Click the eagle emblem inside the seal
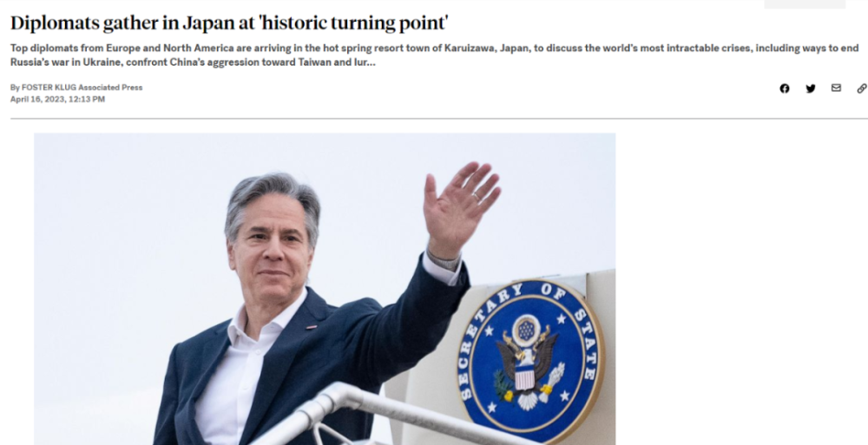The width and height of the screenshot is (868, 445). click(x=526, y=360)
